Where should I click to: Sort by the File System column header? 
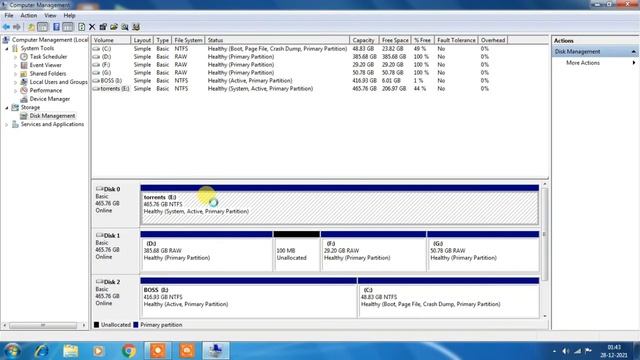click(188, 40)
